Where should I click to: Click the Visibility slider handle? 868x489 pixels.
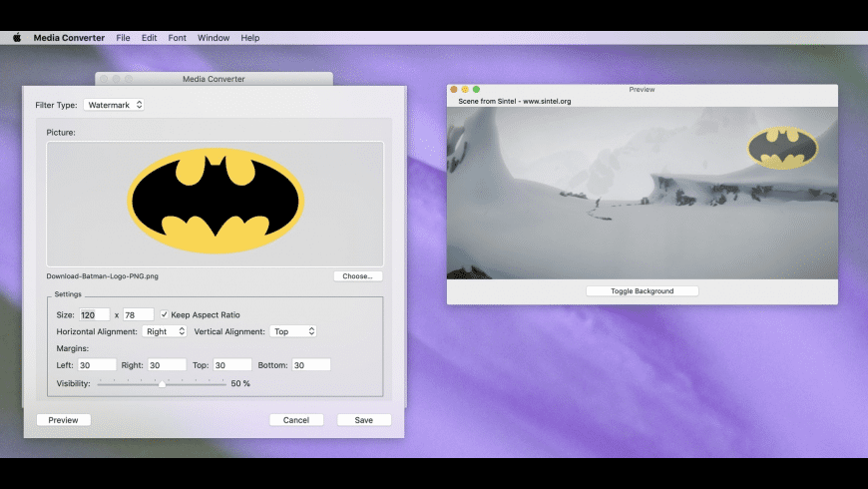162,383
